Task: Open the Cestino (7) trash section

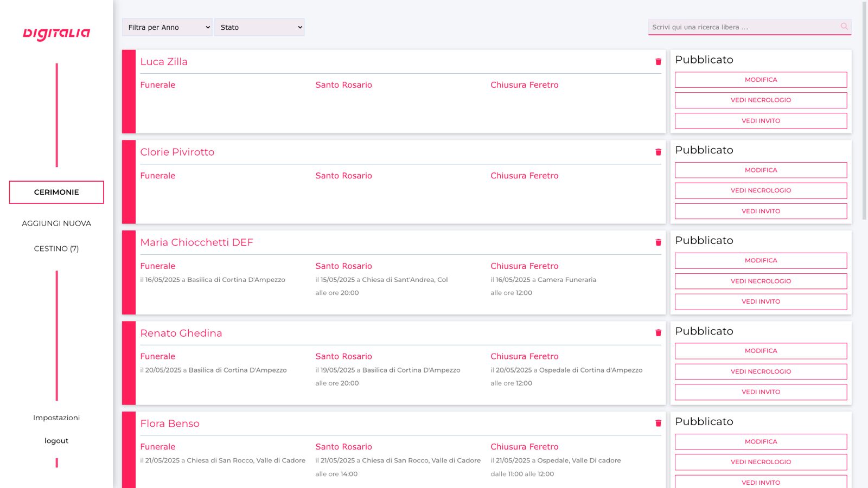Action: [56, 249]
